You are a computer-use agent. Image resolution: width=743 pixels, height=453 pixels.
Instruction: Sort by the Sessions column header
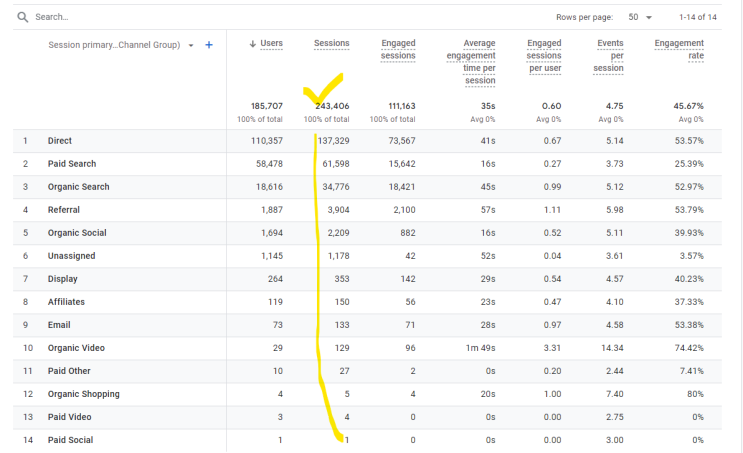[x=332, y=43]
